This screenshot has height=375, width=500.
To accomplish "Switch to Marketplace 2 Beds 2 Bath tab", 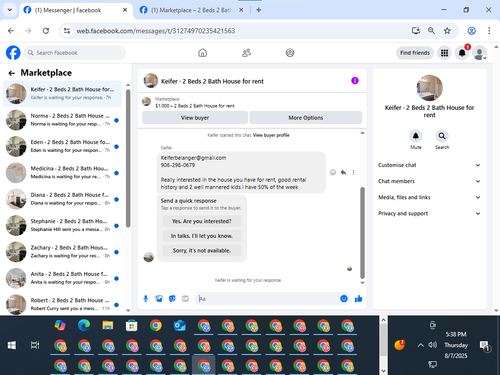I will (192, 10).
